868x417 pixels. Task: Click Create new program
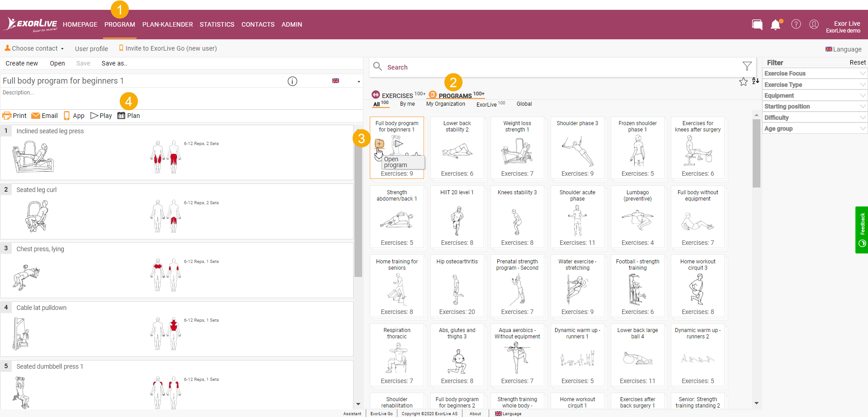coord(22,63)
